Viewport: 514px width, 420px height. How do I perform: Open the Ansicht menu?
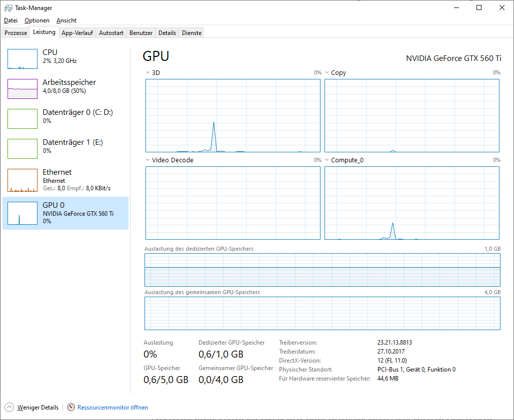(66, 20)
